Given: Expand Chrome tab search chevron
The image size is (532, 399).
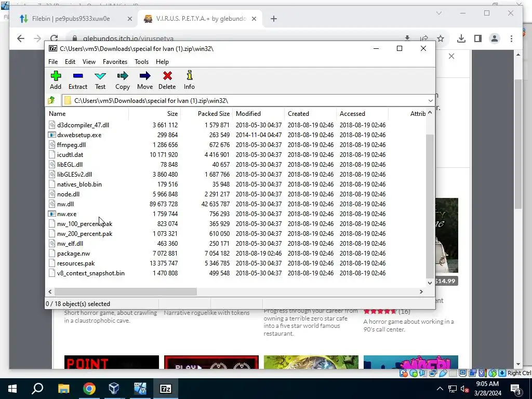Looking at the screenshot, I should [x=438, y=13].
